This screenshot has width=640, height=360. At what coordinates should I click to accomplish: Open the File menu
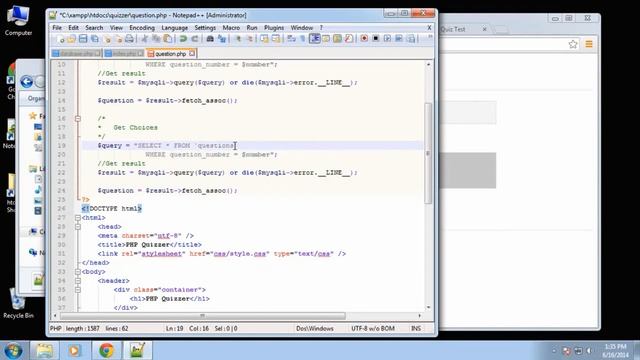click(57, 28)
